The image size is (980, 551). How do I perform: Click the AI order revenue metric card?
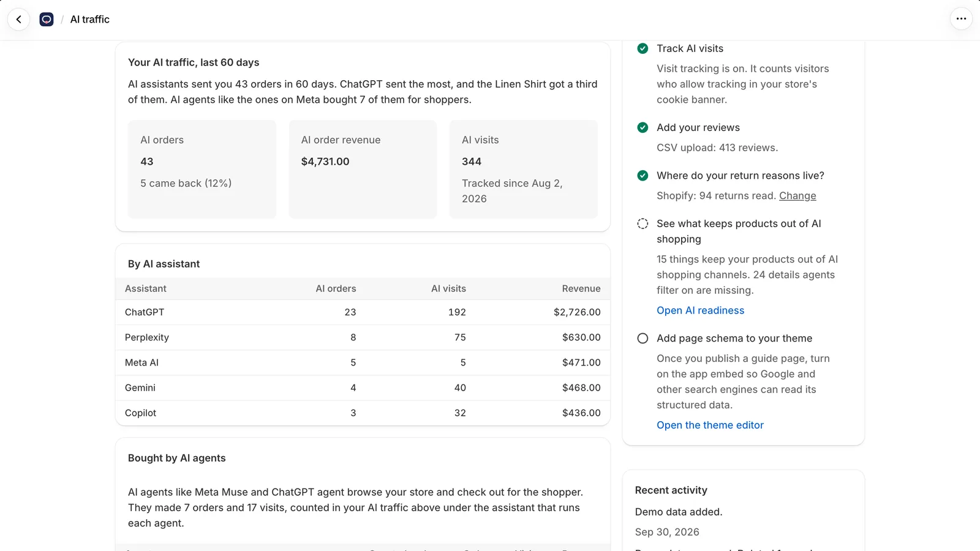(363, 169)
